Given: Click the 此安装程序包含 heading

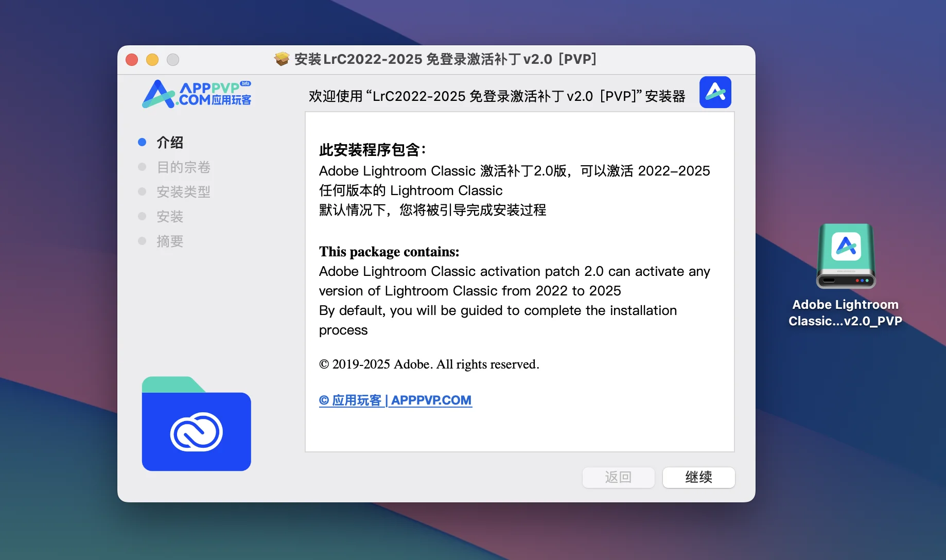Looking at the screenshot, I should point(373,150).
